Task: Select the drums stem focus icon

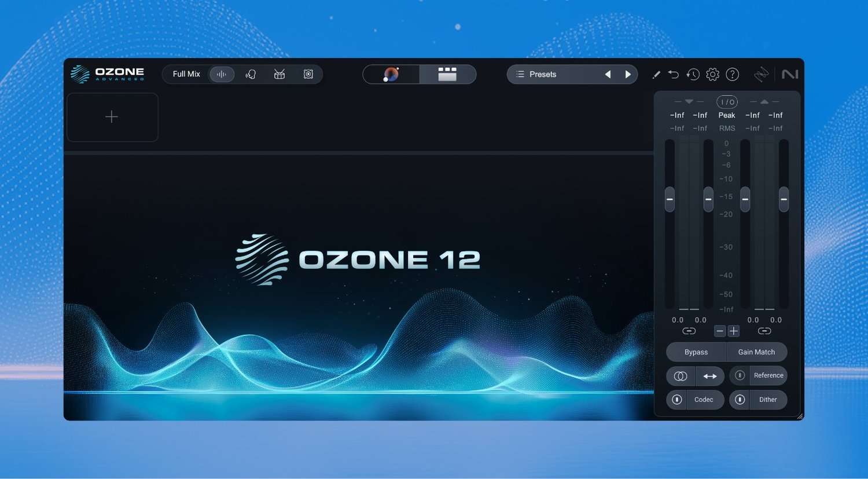Action: (x=279, y=74)
